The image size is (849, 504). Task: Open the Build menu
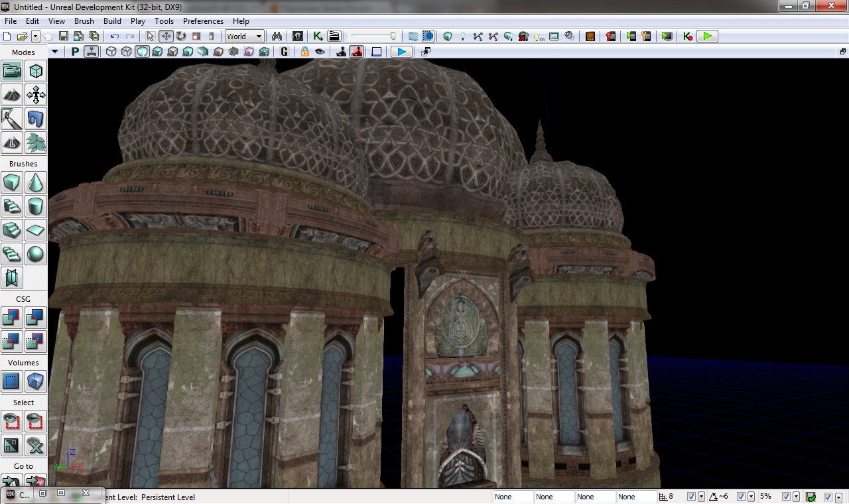(x=112, y=21)
